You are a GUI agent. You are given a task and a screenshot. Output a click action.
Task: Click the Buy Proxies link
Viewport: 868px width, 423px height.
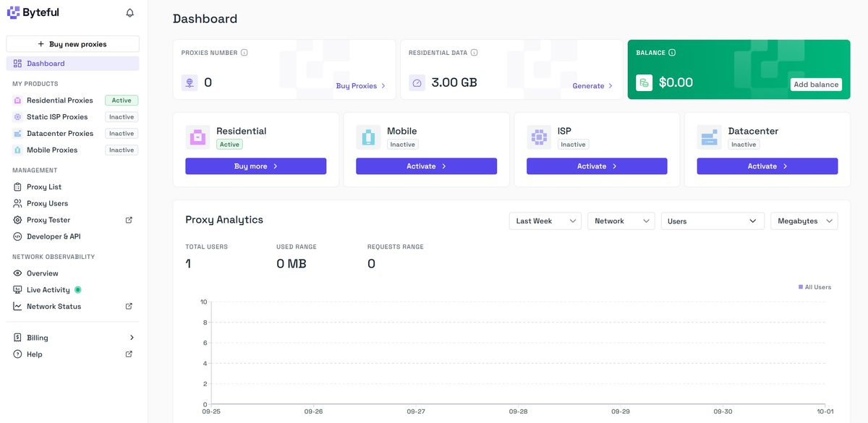tap(361, 86)
